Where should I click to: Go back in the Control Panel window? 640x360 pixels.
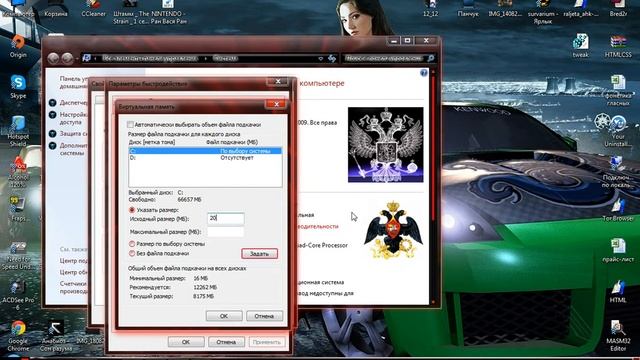(53, 58)
